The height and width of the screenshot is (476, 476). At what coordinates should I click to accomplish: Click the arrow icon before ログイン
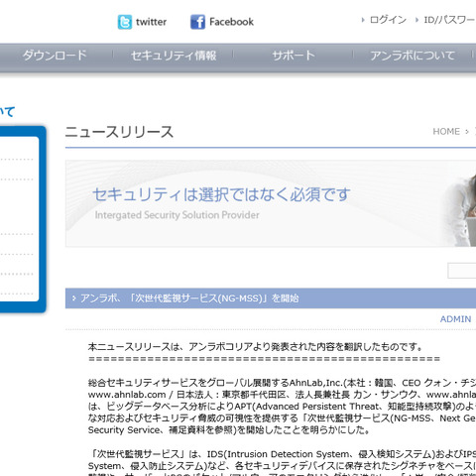coord(363,20)
